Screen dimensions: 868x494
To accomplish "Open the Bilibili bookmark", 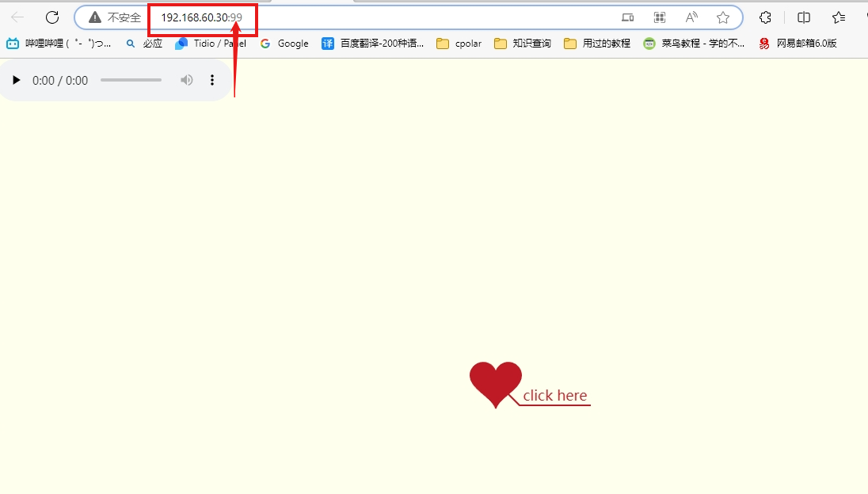I will (59, 44).
